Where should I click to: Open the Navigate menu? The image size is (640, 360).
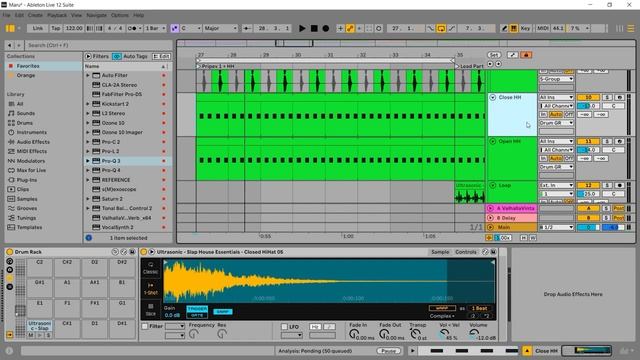tap(96, 15)
